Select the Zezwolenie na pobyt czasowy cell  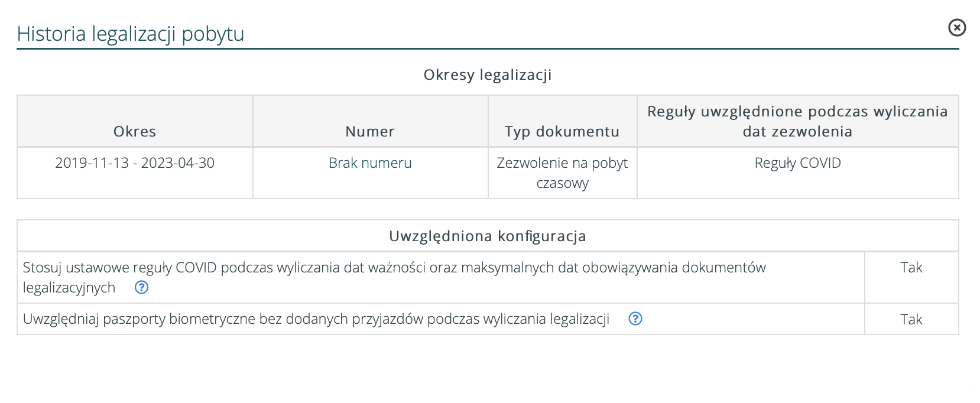coord(562,173)
